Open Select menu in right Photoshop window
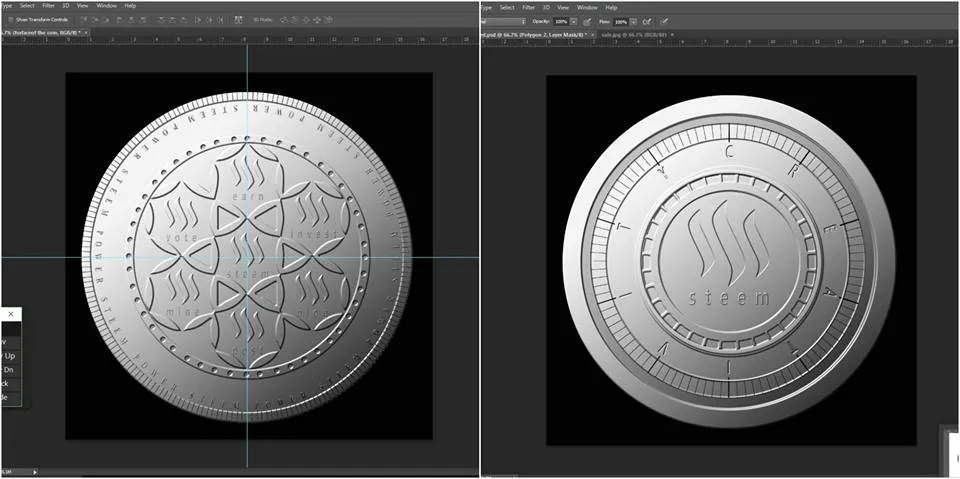The width and height of the screenshot is (960, 479). click(507, 7)
